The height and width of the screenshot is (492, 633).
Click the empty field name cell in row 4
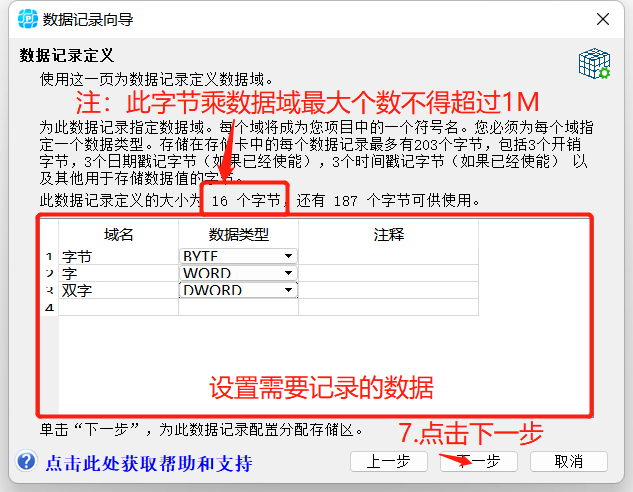coord(118,307)
